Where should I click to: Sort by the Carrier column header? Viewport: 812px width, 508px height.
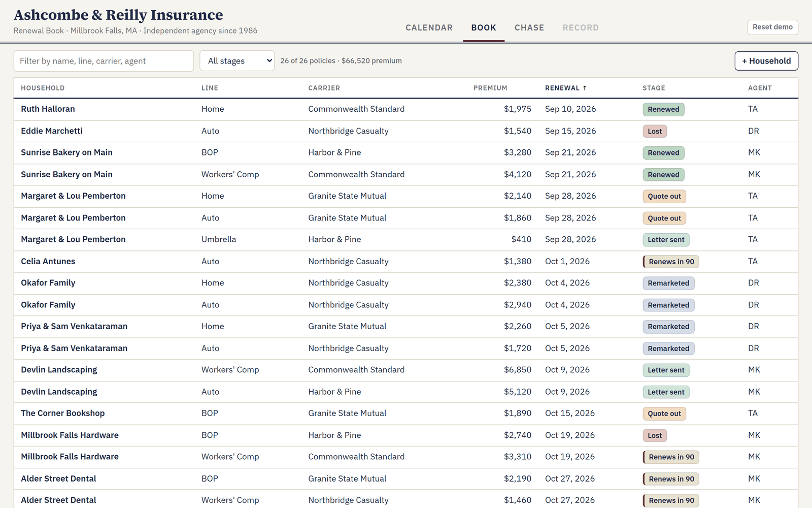324,88
